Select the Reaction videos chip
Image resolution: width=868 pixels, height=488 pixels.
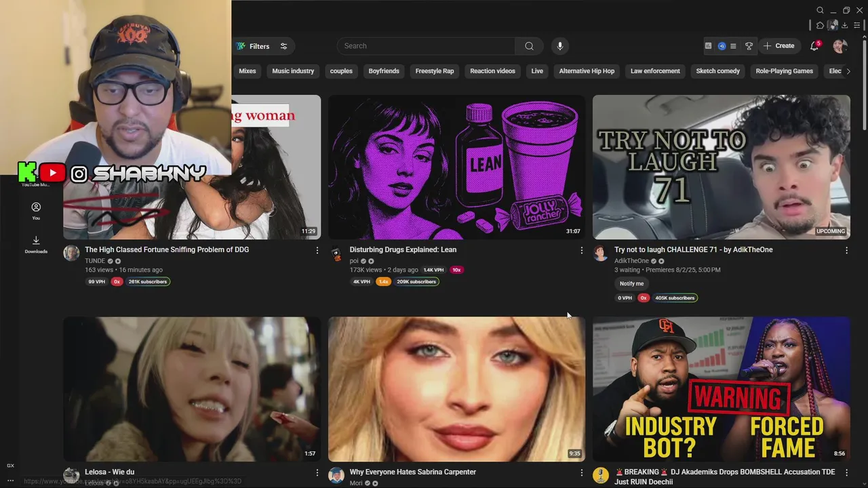point(492,71)
